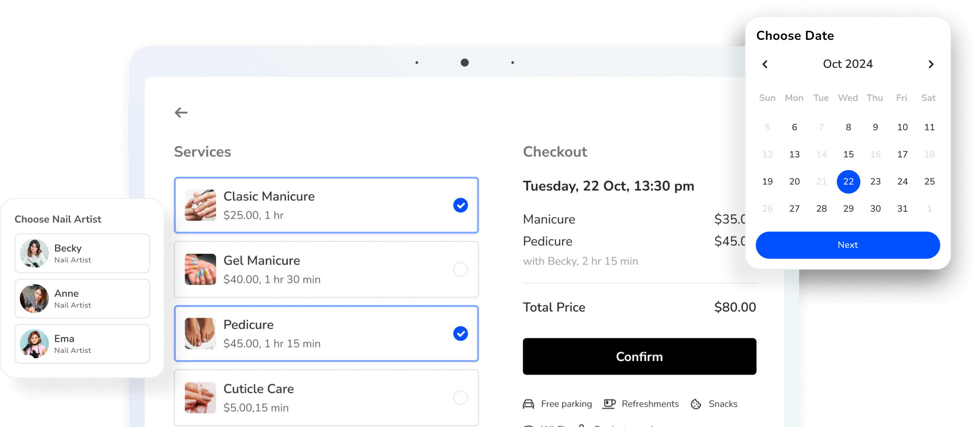Viewport: 980px width, 427px height.
Task: Click the back arrow above Services
Action: pyautogui.click(x=181, y=113)
